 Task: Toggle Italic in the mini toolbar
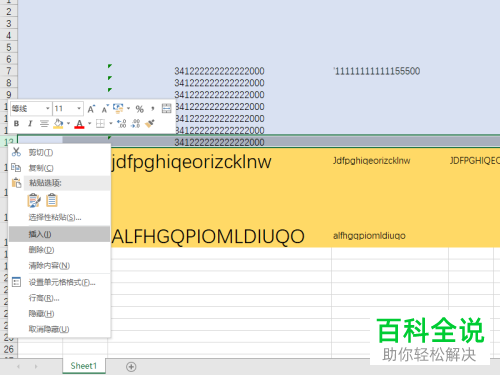click(x=30, y=124)
